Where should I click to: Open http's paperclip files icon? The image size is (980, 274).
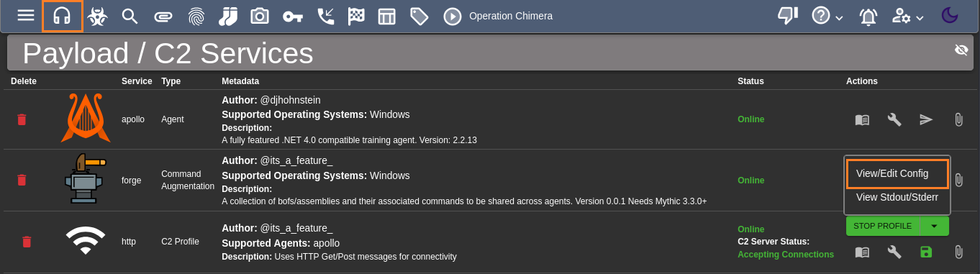958,252
